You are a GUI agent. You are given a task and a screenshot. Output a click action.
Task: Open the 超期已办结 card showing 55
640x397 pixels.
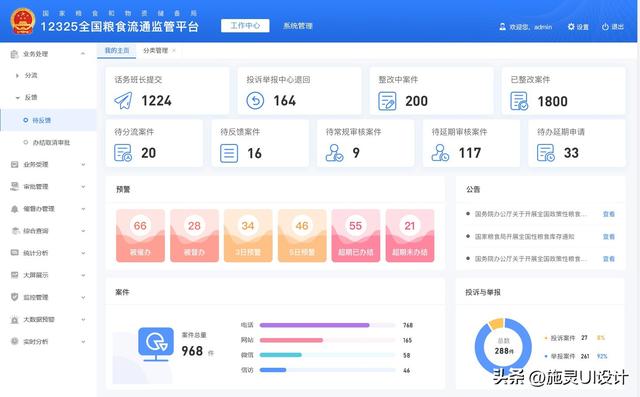[x=356, y=235]
